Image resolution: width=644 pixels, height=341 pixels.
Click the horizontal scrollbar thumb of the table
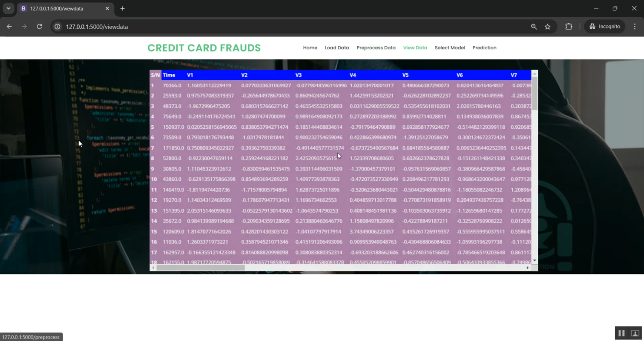click(200, 268)
